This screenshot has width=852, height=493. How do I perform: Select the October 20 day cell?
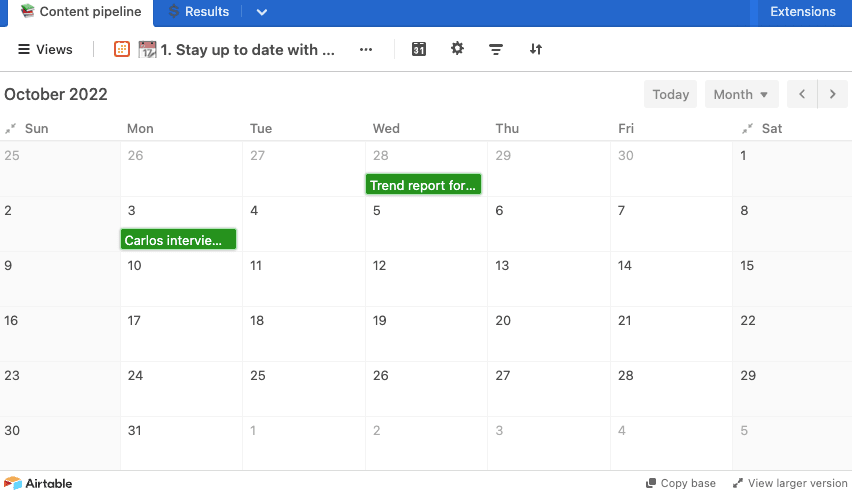point(549,334)
